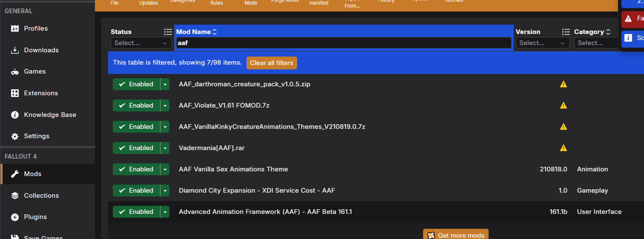The width and height of the screenshot is (644, 239).
Task: Click the Version column header text
Action: (x=528, y=32)
